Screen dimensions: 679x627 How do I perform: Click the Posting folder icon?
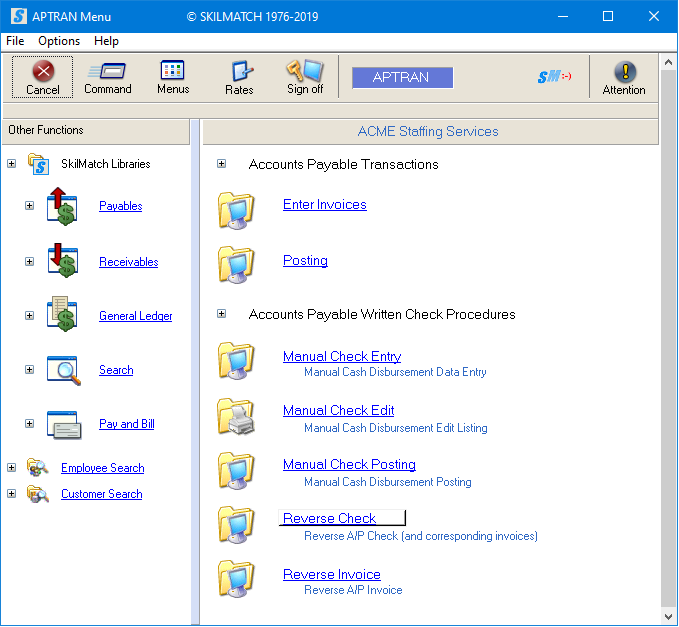click(x=236, y=265)
